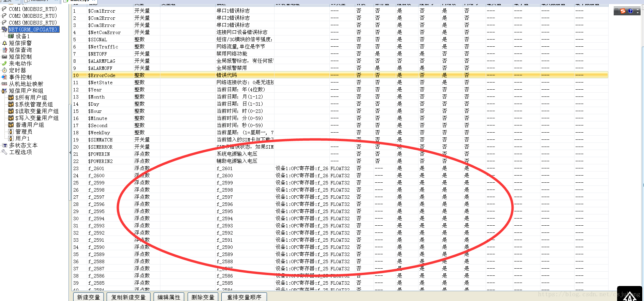The width and height of the screenshot is (644, 301).
Task: Click the 删除变量 button
Action: point(203,297)
